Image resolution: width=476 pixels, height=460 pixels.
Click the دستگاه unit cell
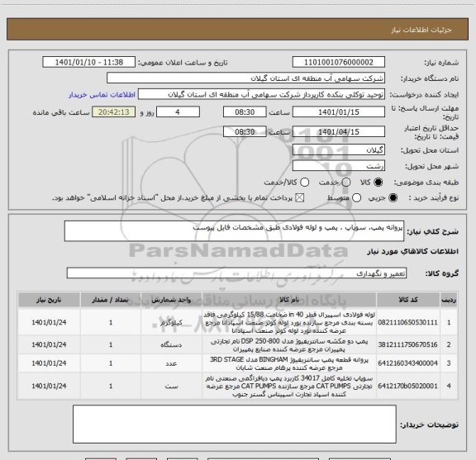point(171,344)
